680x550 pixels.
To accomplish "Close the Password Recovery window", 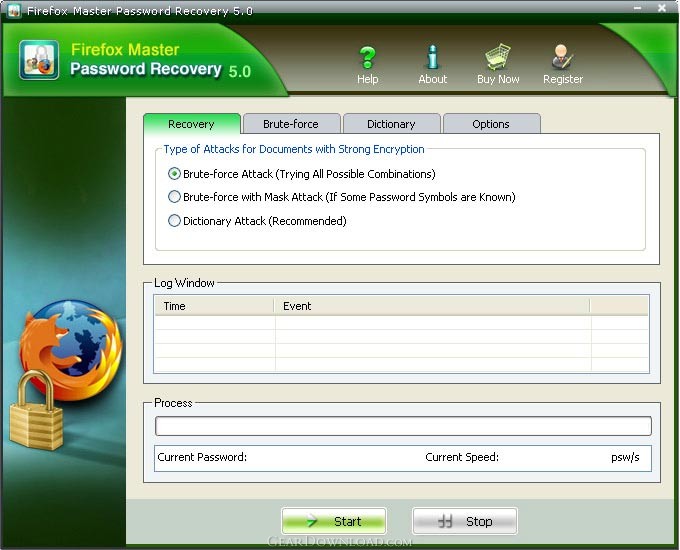I will tap(662, 8).
